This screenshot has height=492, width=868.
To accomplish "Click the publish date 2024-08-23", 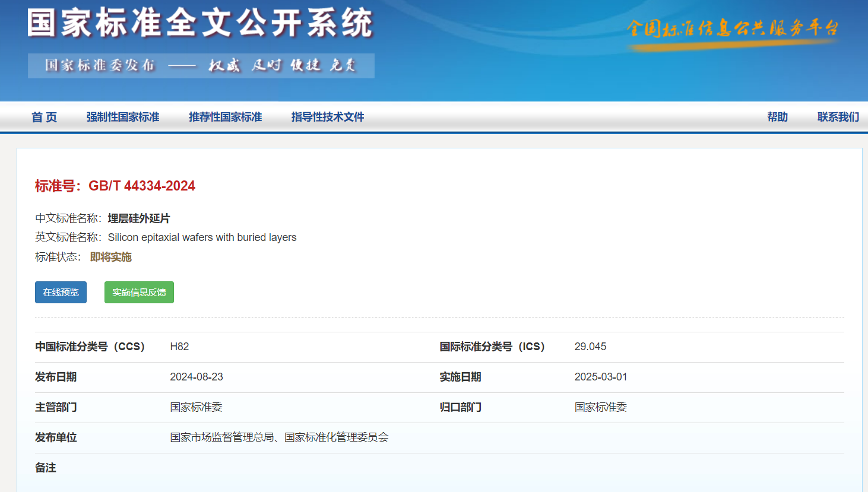I will pyautogui.click(x=197, y=377).
